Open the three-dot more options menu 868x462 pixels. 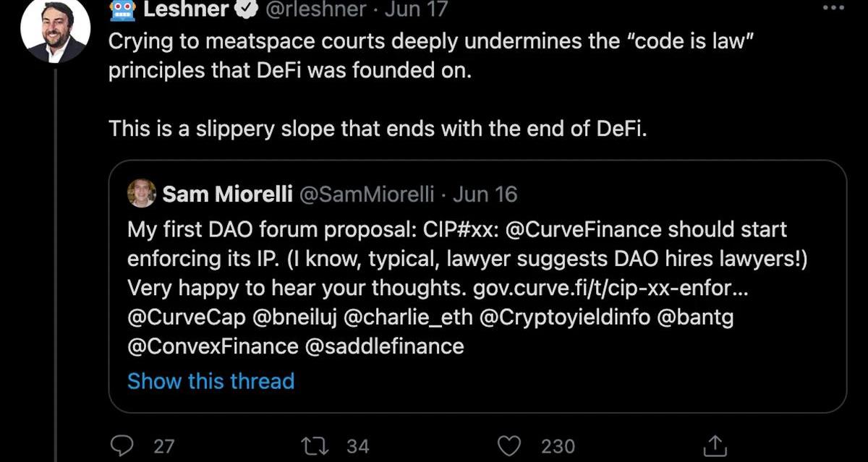[x=834, y=9]
